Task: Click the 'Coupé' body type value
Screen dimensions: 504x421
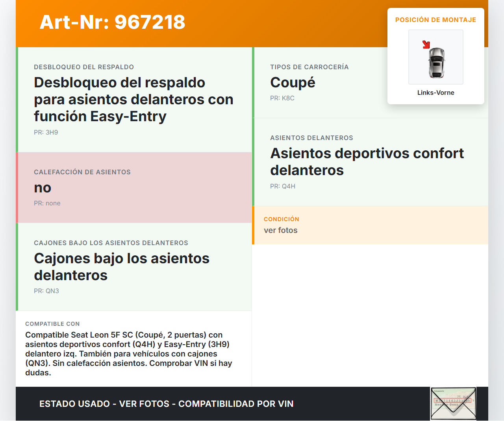Action: pyautogui.click(x=293, y=83)
